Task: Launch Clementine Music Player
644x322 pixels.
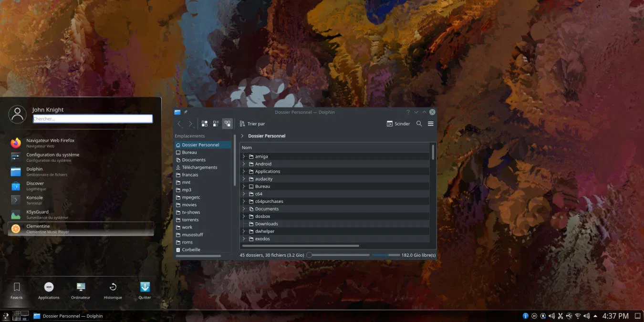Action: pyautogui.click(x=47, y=229)
